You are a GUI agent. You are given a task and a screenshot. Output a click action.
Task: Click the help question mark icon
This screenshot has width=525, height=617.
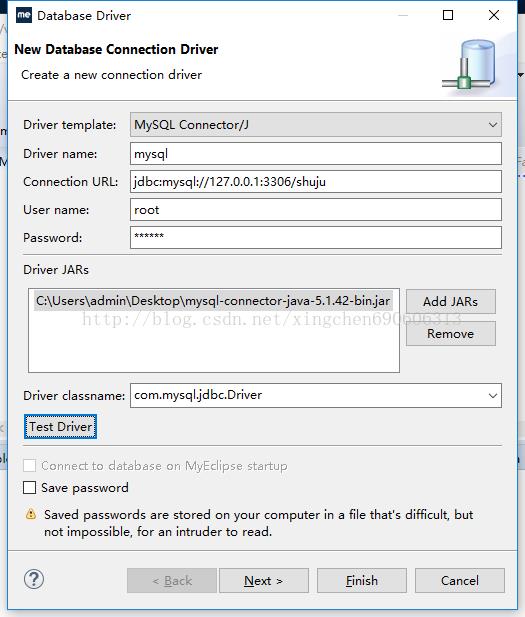34,580
